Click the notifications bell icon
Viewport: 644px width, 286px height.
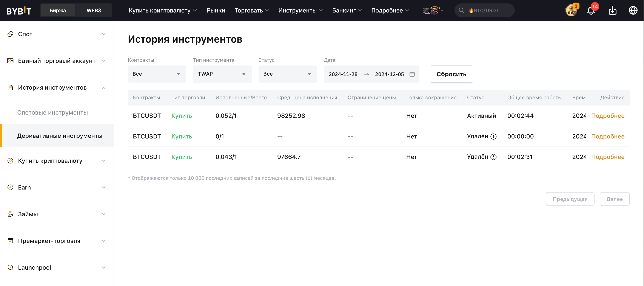[x=591, y=11]
